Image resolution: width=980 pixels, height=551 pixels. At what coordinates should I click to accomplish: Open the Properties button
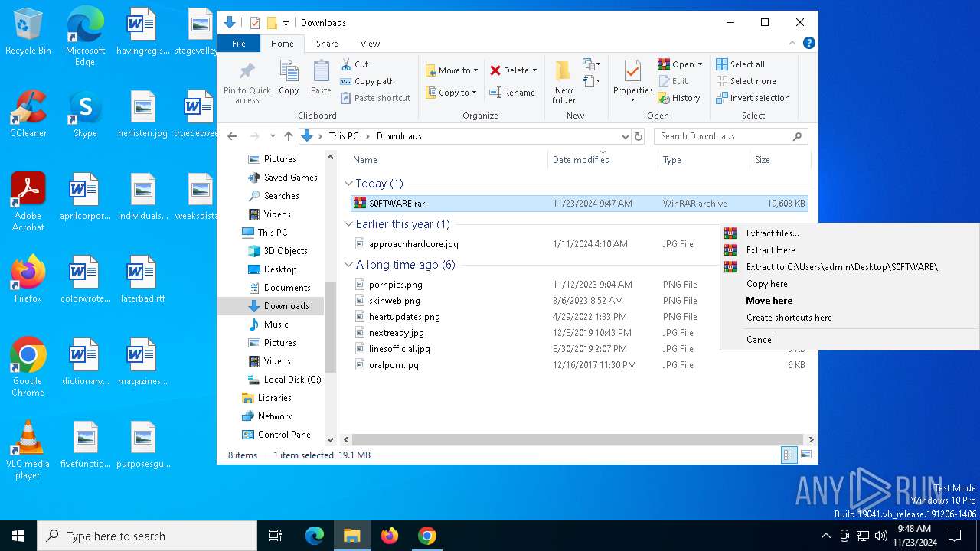632,82
